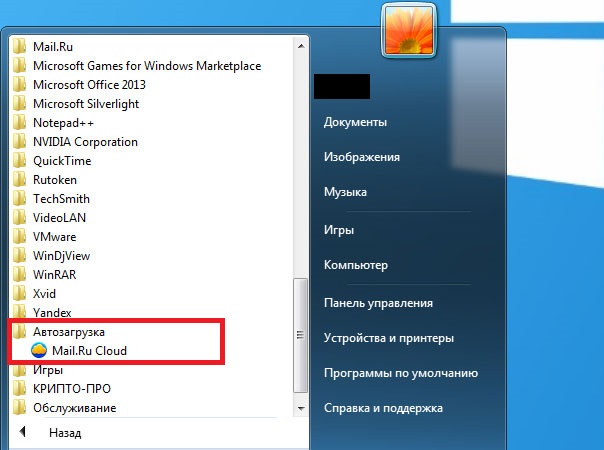Screen dimensions: 604x450
Task: Click the Обслуживание folder icon
Action: point(19,408)
